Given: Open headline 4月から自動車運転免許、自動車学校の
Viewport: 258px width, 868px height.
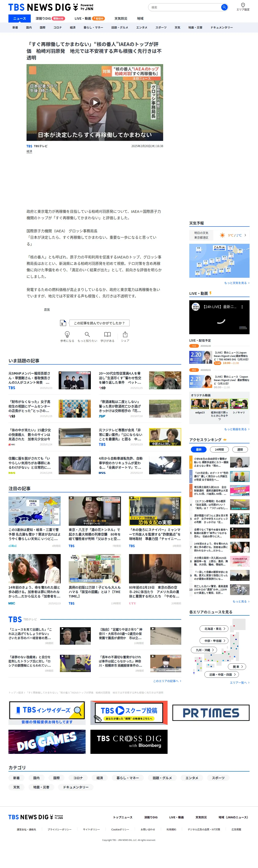Looking at the screenshot, I should point(121,463).
